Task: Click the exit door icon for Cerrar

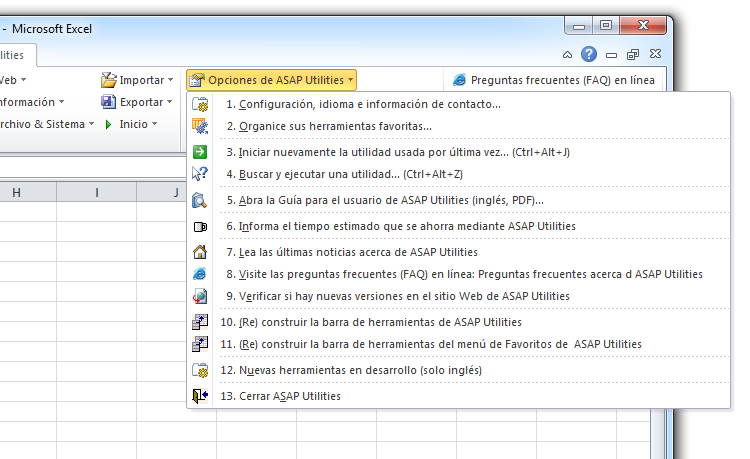Action: pos(200,396)
